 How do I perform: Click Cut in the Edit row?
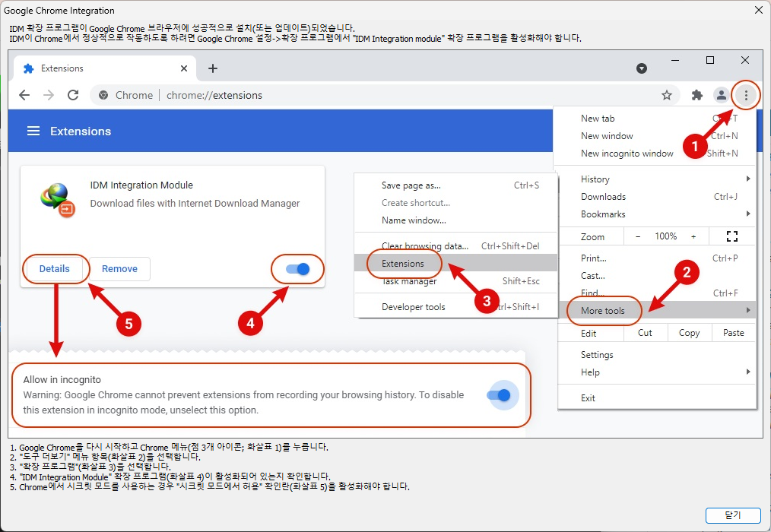(x=645, y=333)
